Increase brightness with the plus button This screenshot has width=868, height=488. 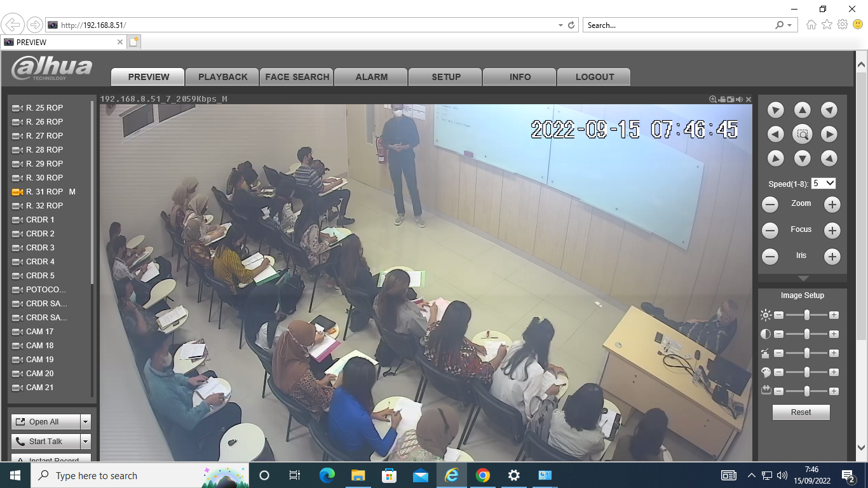834,315
